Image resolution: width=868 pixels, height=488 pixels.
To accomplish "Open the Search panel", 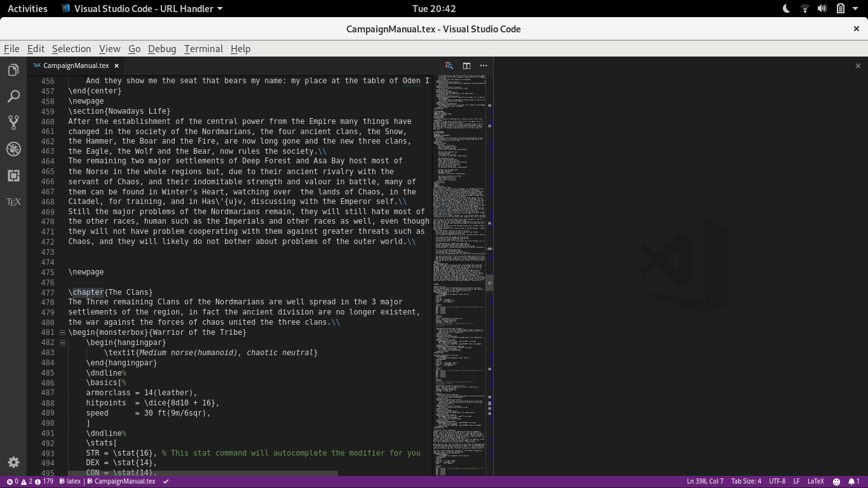I will [13, 95].
